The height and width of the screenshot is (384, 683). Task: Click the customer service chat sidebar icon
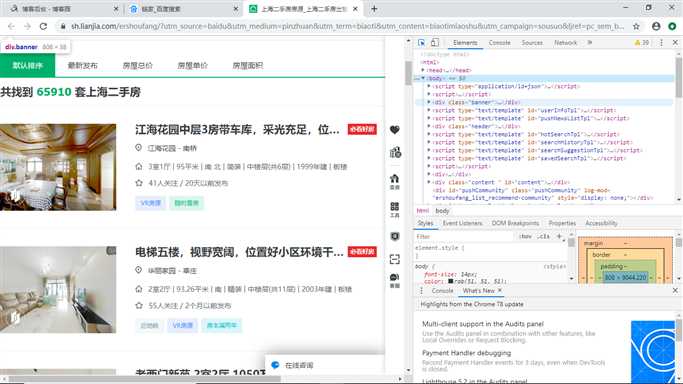(x=395, y=280)
